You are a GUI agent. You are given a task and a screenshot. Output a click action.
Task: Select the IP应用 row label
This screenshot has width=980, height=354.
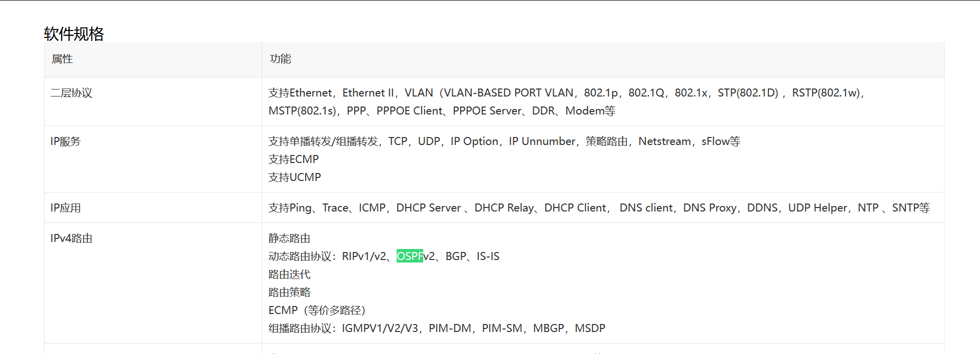pos(66,208)
